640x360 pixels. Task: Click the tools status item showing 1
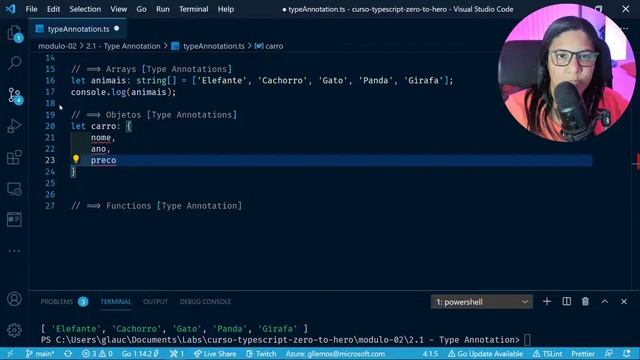177,354
